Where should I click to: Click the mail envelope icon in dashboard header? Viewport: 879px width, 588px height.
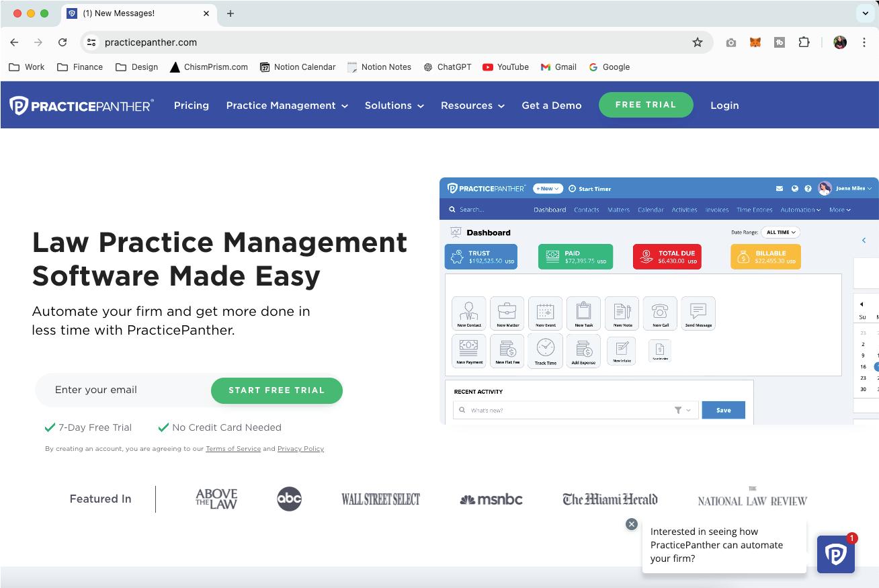[x=780, y=189]
